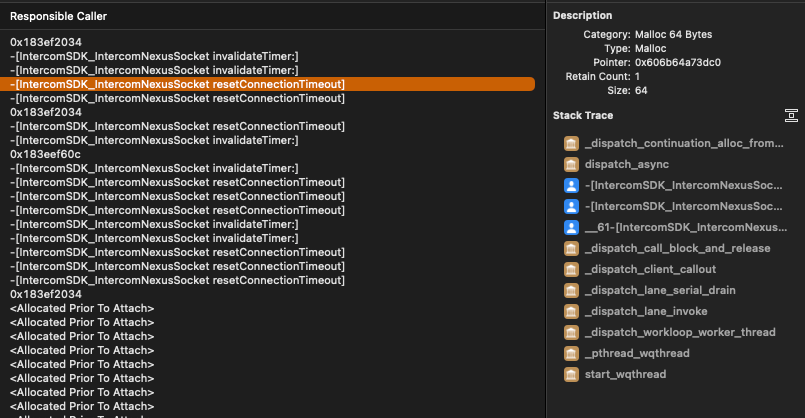The image size is (805, 418).
Task: Click the icon next to _pthread_wqthread
Action: click(x=571, y=354)
